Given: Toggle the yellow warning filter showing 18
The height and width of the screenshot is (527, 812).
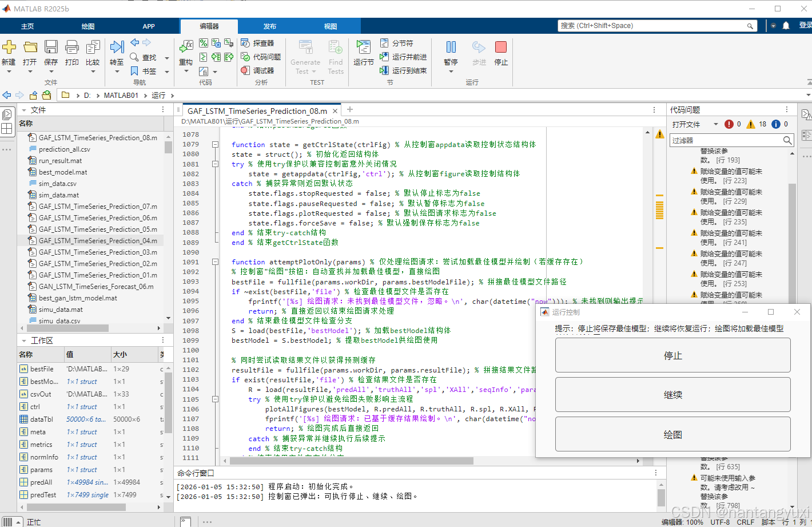Looking at the screenshot, I should click(x=751, y=124).
